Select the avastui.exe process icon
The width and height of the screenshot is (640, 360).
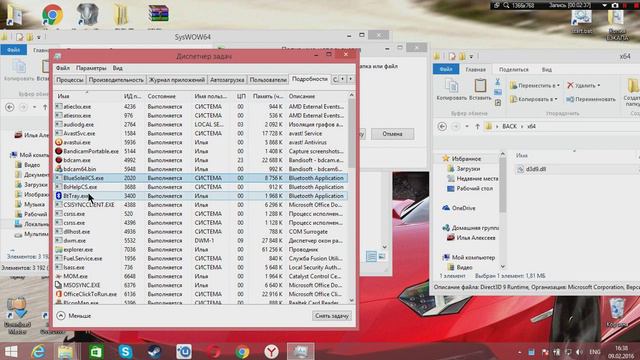click(59, 142)
